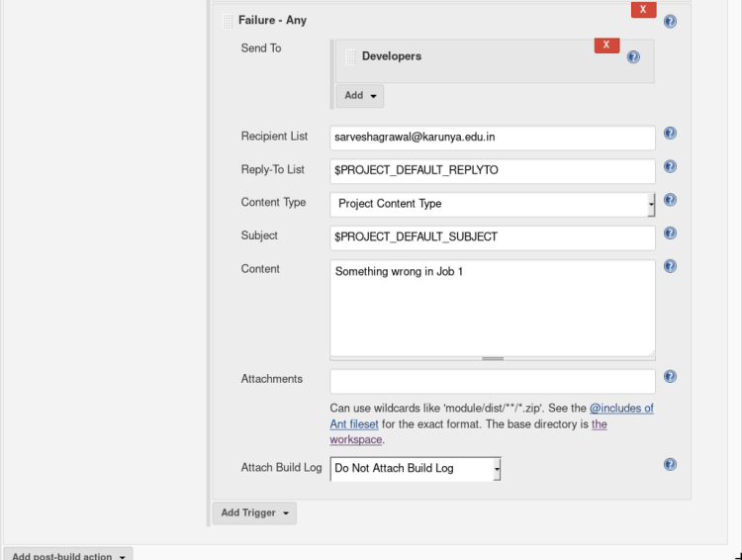Open the workspace link
The height and width of the screenshot is (560, 742).
[355, 440]
